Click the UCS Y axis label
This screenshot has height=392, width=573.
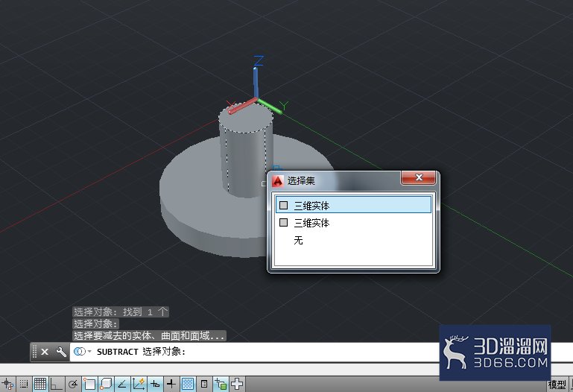pyautogui.click(x=284, y=106)
